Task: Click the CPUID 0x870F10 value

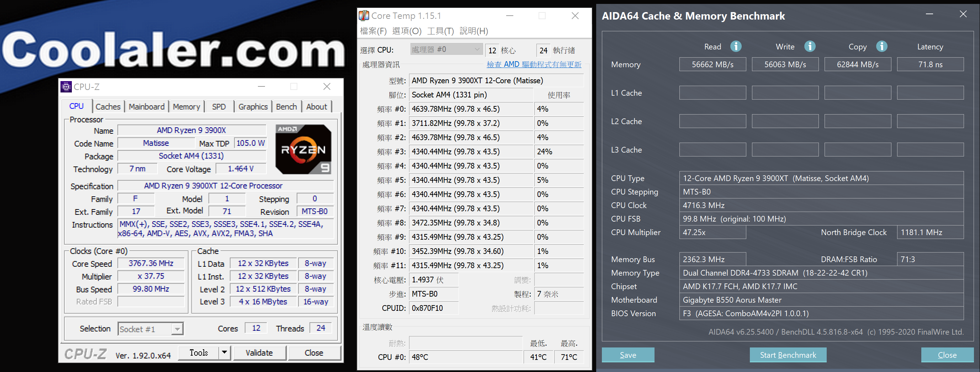Action: point(434,308)
